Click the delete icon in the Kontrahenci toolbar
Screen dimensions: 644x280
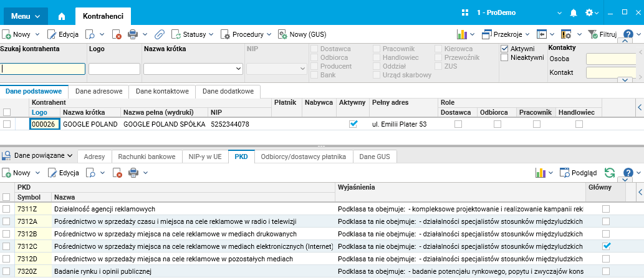(117, 34)
